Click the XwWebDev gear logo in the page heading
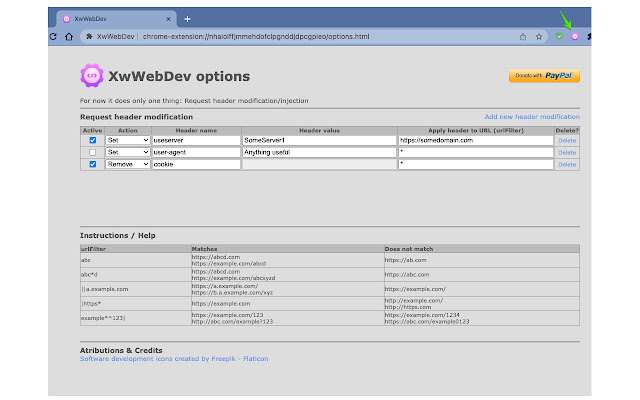640x400 pixels. click(92, 76)
